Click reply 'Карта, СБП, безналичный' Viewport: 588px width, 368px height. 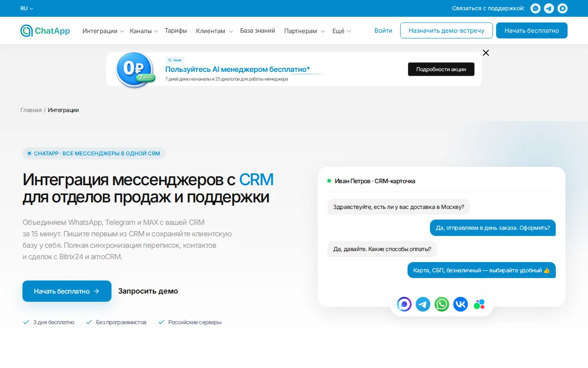click(481, 270)
